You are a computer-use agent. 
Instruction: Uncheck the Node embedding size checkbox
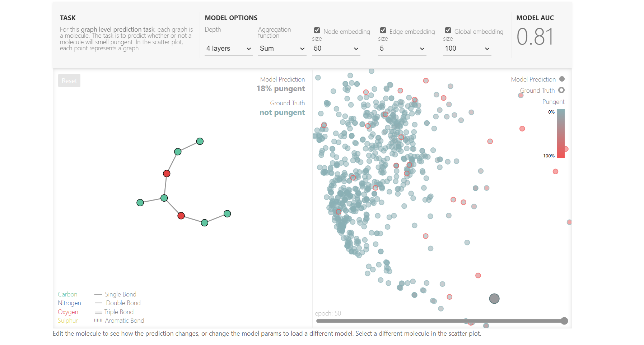click(317, 31)
